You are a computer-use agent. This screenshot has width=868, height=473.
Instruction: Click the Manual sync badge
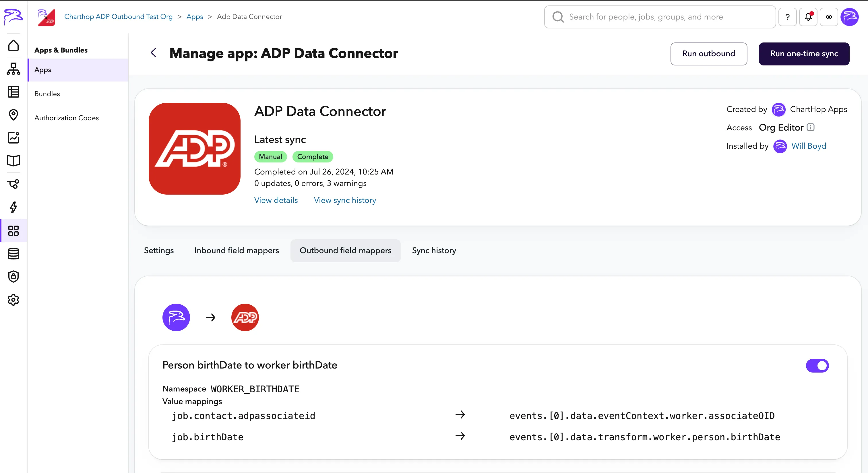pyautogui.click(x=271, y=157)
